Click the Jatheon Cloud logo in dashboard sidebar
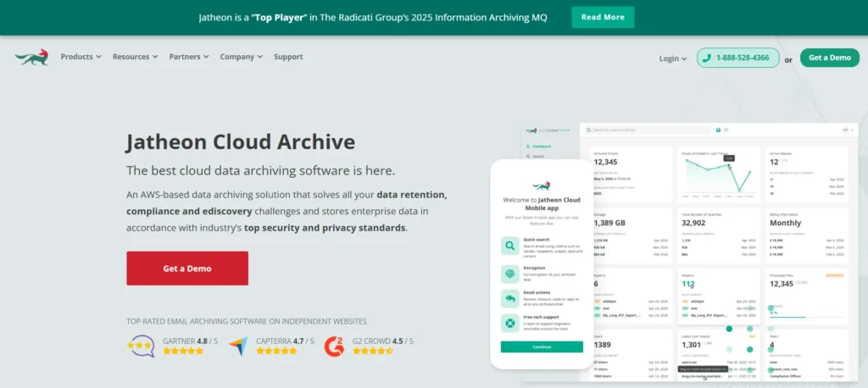The width and height of the screenshot is (868, 388). tap(548, 130)
